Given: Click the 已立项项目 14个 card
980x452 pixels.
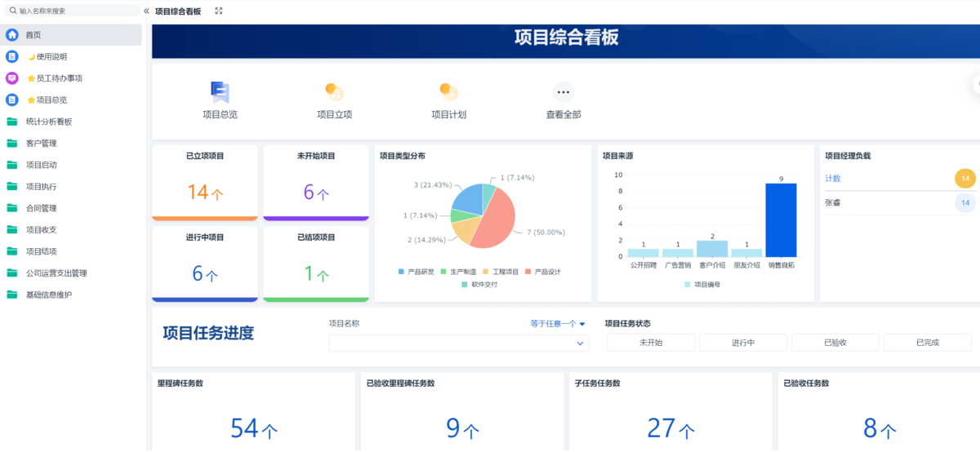Looking at the screenshot, I should (x=205, y=183).
